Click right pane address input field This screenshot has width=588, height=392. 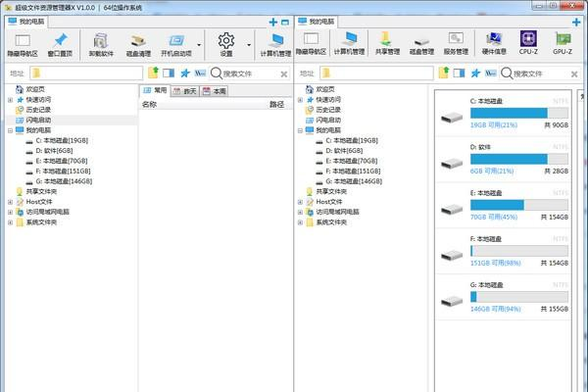pos(377,73)
